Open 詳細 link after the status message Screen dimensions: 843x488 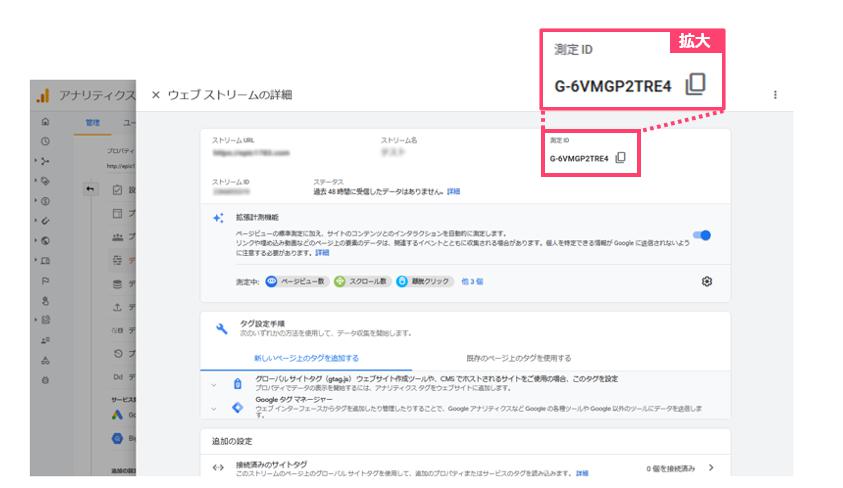[453, 191]
